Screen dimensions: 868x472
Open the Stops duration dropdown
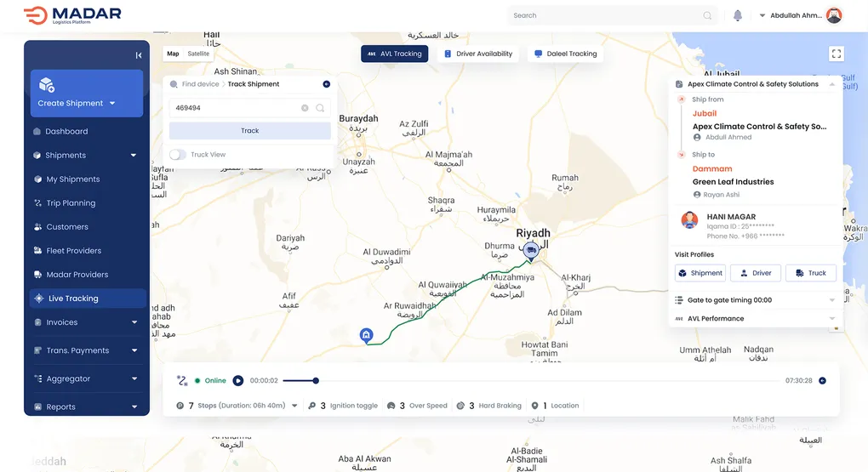pos(294,407)
